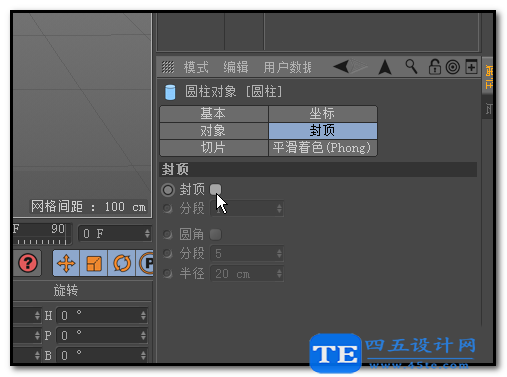The width and height of the screenshot is (507, 377).
Task: Click the 网格间距 : 100 cm label
Action: (x=89, y=207)
